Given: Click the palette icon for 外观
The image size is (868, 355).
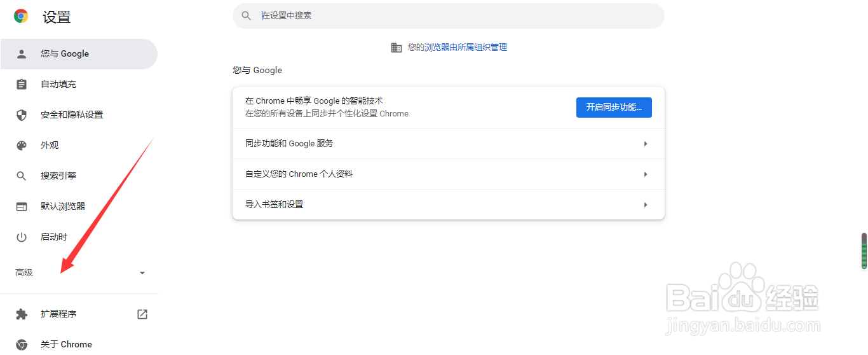Looking at the screenshot, I should tap(22, 146).
